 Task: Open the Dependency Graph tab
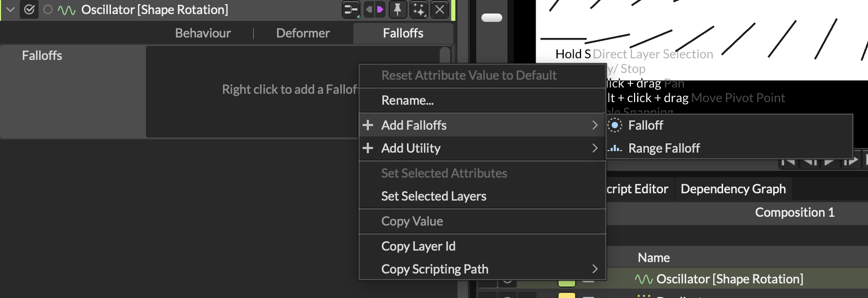[x=733, y=189]
